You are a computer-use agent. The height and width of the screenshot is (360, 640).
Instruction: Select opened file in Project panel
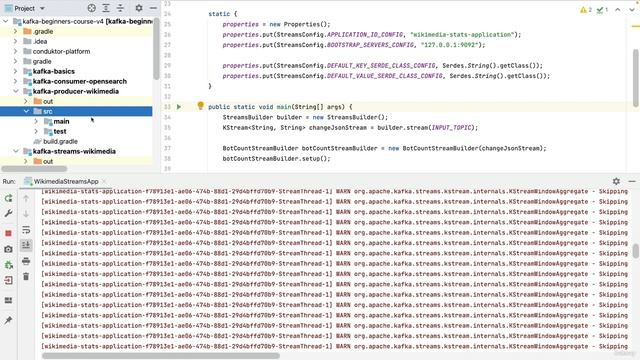(91, 8)
